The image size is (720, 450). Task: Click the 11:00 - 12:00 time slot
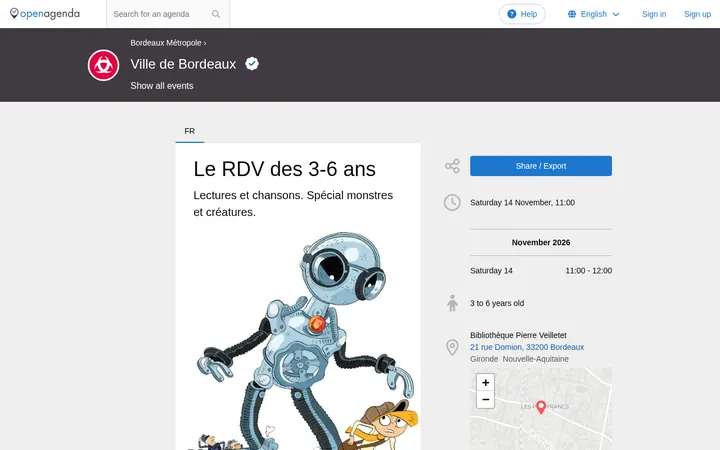click(x=588, y=271)
